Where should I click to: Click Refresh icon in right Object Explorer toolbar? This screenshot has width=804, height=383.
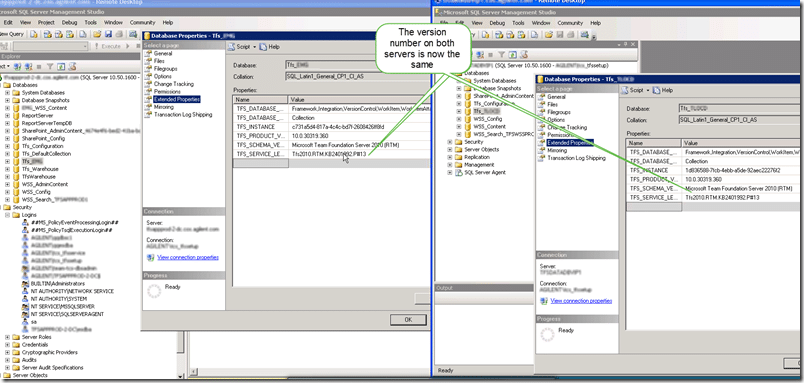(512, 54)
